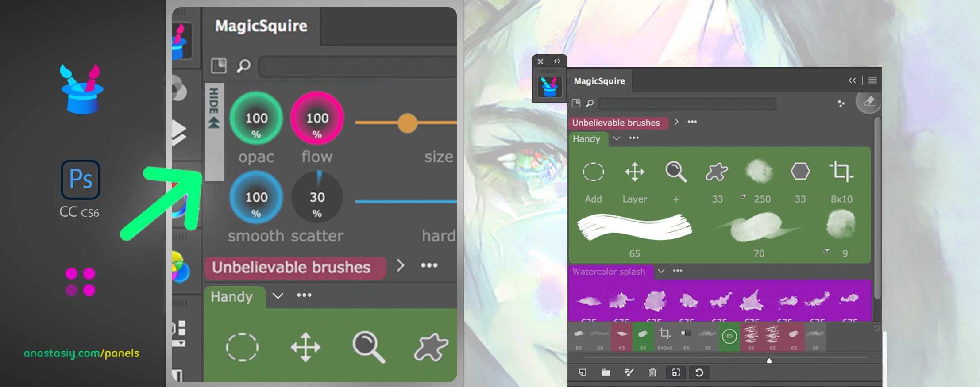Image resolution: width=980 pixels, height=387 pixels.
Task: Click the magnifier search icon in small panel
Action: 590,103
